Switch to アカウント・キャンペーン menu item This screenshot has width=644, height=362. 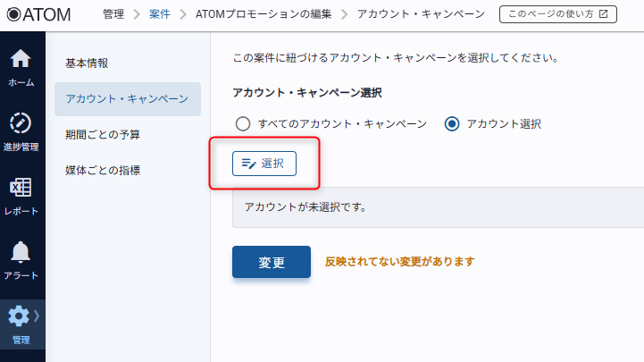pyautogui.click(x=127, y=98)
